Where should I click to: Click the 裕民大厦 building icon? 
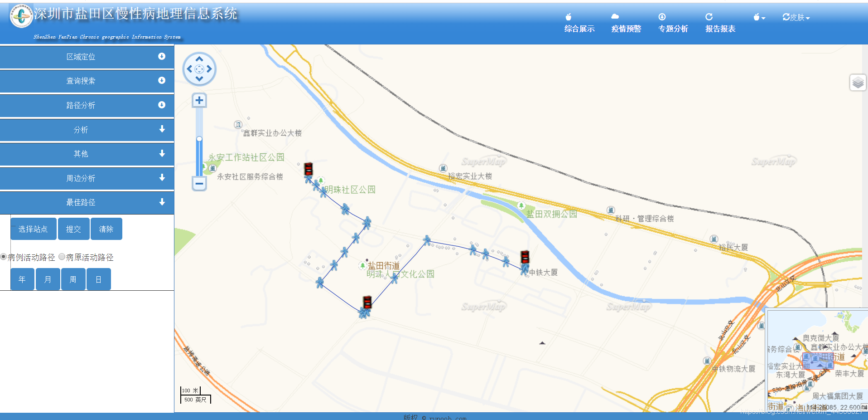714,239
